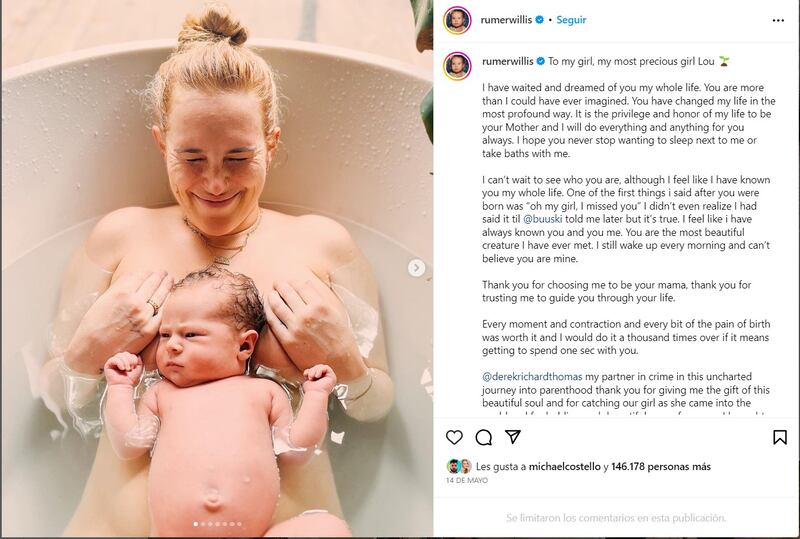Screen dimensions: 800x539
Task: Open the @derekrichardthomas mention link
Action: (532, 376)
